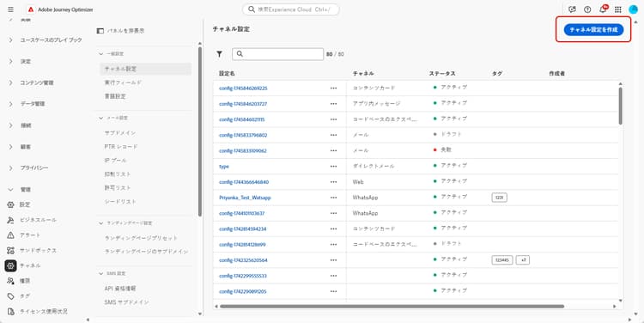Click the 権限 people icon in sidebar
This screenshot has height=323, width=644.
(10, 281)
